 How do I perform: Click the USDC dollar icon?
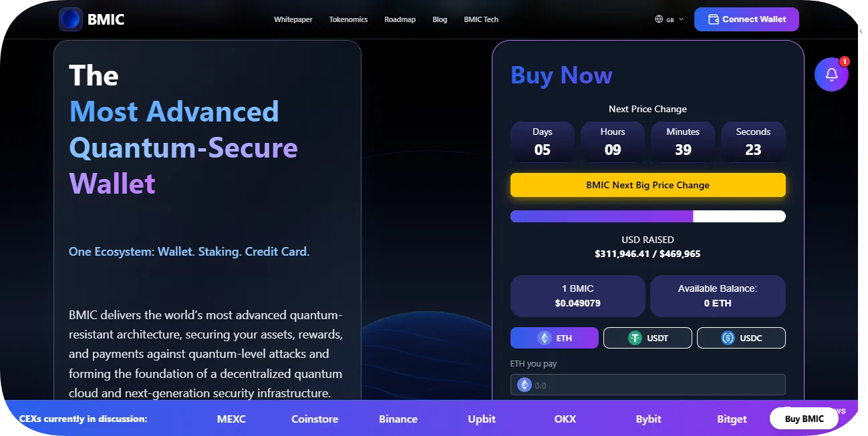click(x=726, y=338)
